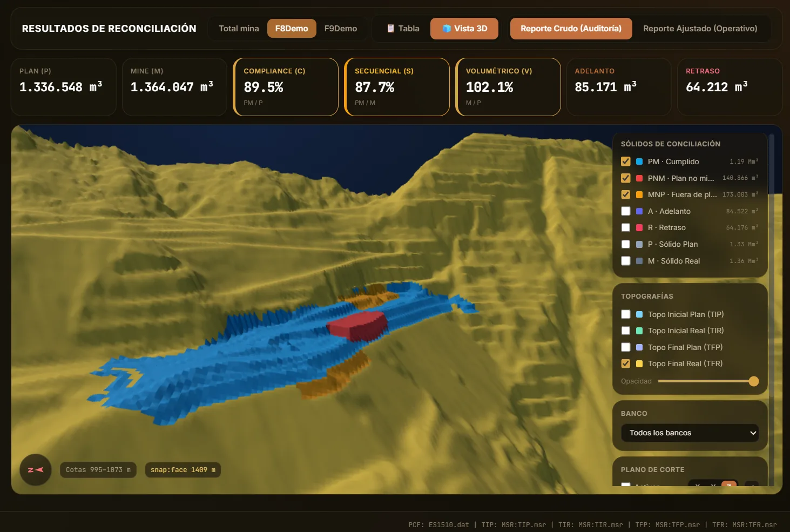Enable Topo Inicial Real (TIR) surface
Image resolution: width=790 pixels, height=532 pixels.
pyautogui.click(x=626, y=331)
